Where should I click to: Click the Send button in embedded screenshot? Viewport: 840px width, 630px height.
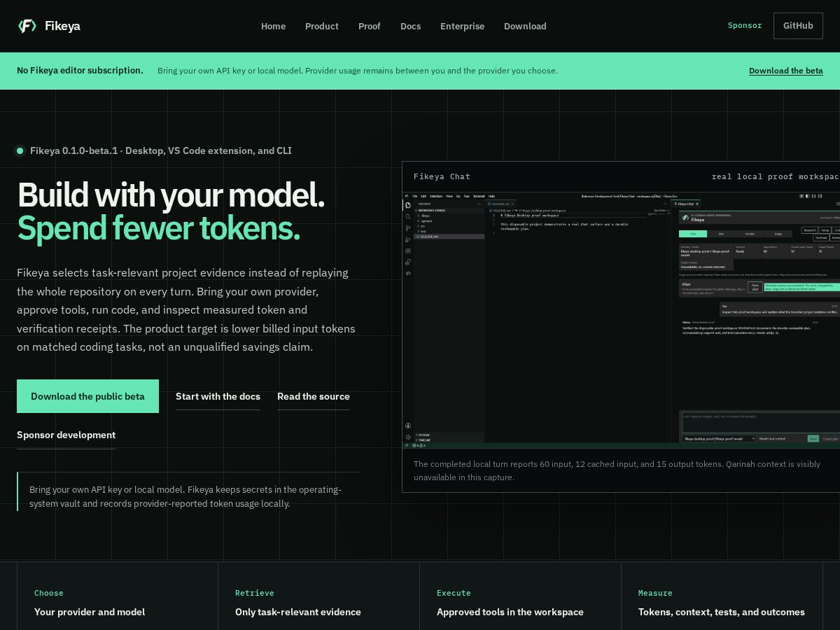click(x=813, y=439)
